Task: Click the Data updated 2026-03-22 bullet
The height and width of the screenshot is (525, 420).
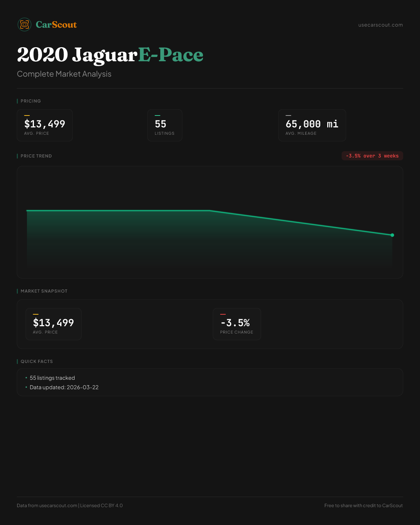Action: 64,387
